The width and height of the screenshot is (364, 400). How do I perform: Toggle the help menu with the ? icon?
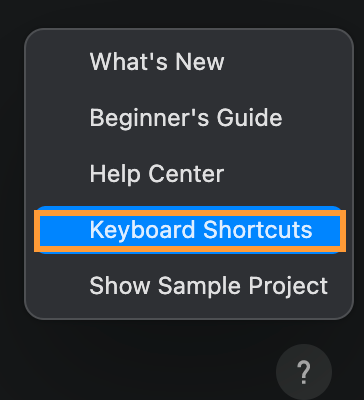click(304, 372)
